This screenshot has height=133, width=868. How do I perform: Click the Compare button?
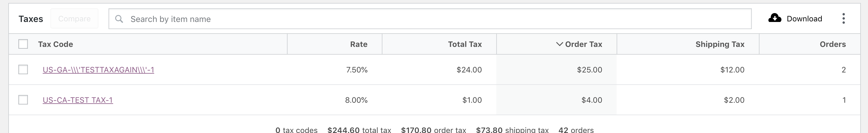click(74, 19)
